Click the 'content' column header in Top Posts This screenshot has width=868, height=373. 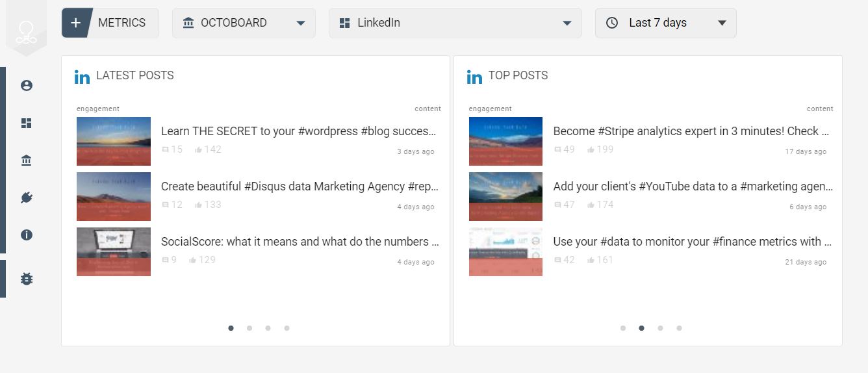820,109
